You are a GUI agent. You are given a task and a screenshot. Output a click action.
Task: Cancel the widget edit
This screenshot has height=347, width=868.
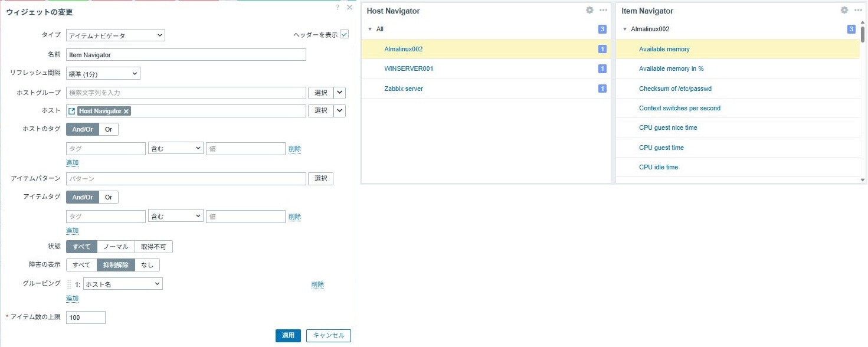click(329, 335)
